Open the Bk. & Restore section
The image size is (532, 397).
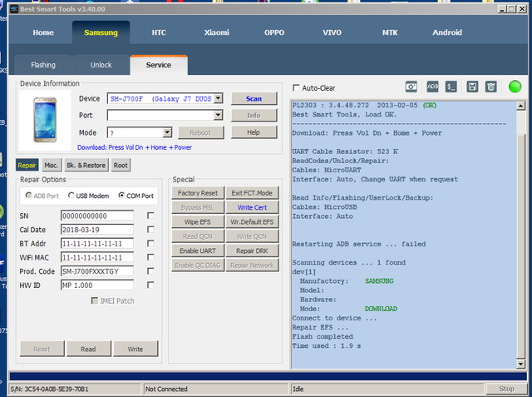[x=86, y=166]
